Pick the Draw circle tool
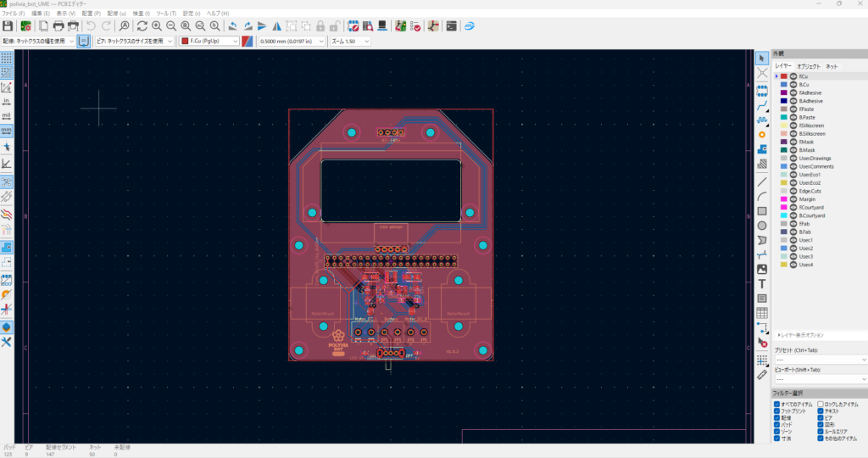Viewport: 868px width, 458px height. tap(762, 226)
